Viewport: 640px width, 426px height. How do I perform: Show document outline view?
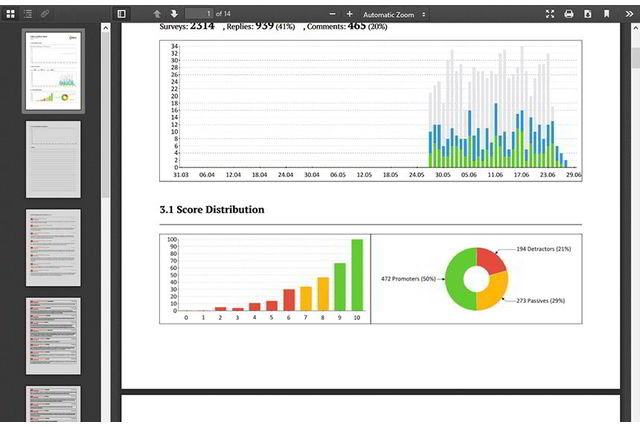[28, 14]
